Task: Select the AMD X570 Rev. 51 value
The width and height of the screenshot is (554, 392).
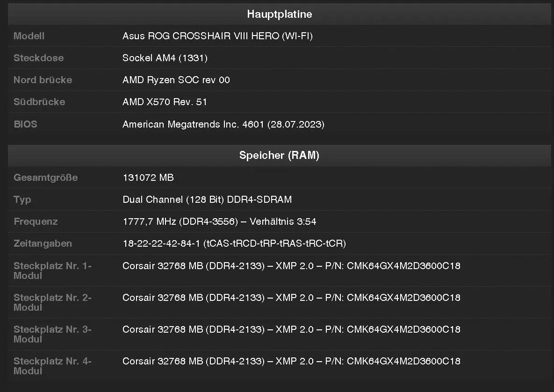Action: point(165,102)
